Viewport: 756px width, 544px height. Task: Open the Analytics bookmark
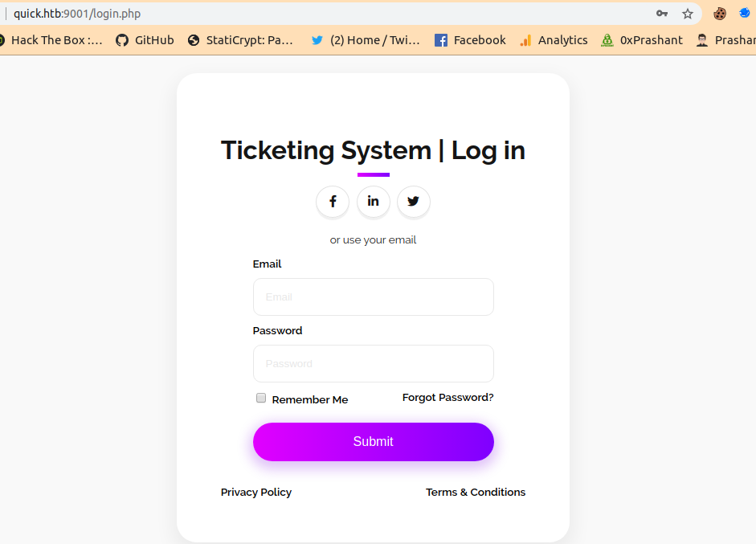pyautogui.click(x=553, y=39)
